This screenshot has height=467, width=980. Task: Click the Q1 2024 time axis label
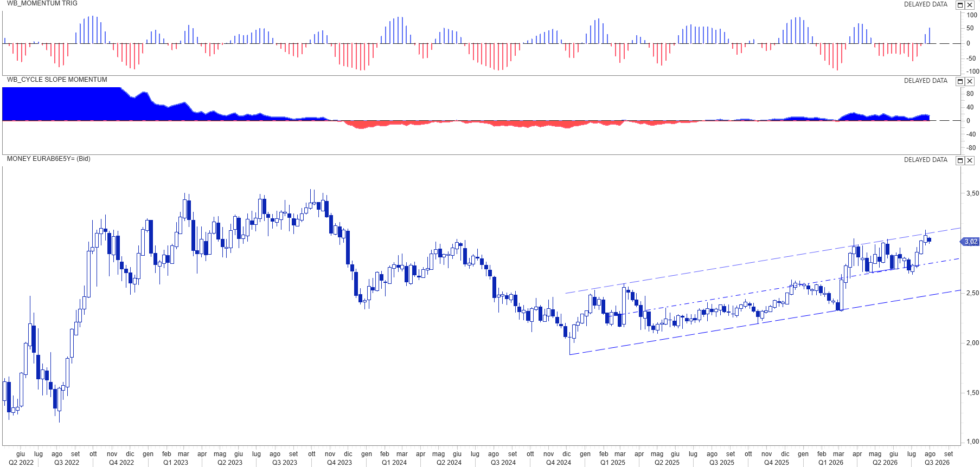coord(394,463)
